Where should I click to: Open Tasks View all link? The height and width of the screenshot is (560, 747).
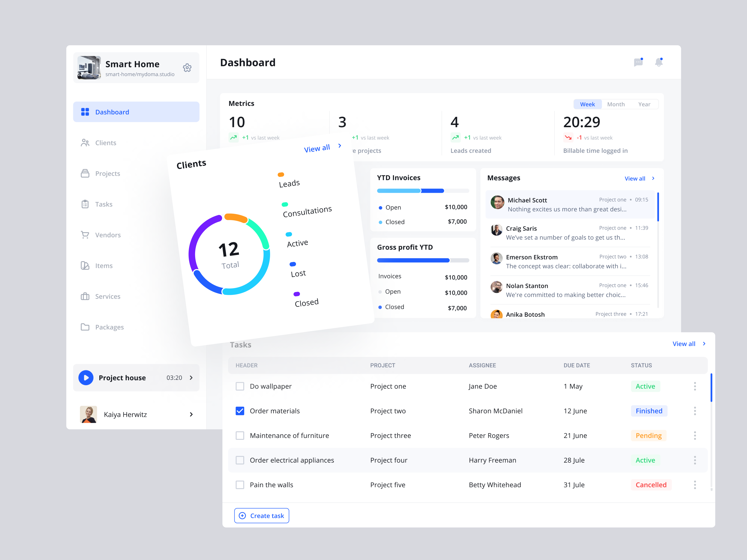(684, 344)
